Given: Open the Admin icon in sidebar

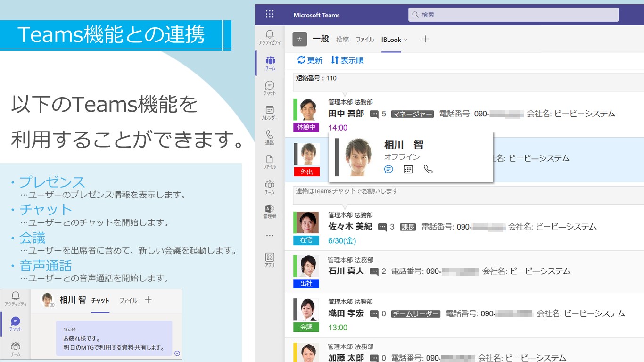Looking at the screenshot, I should [270, 211].
